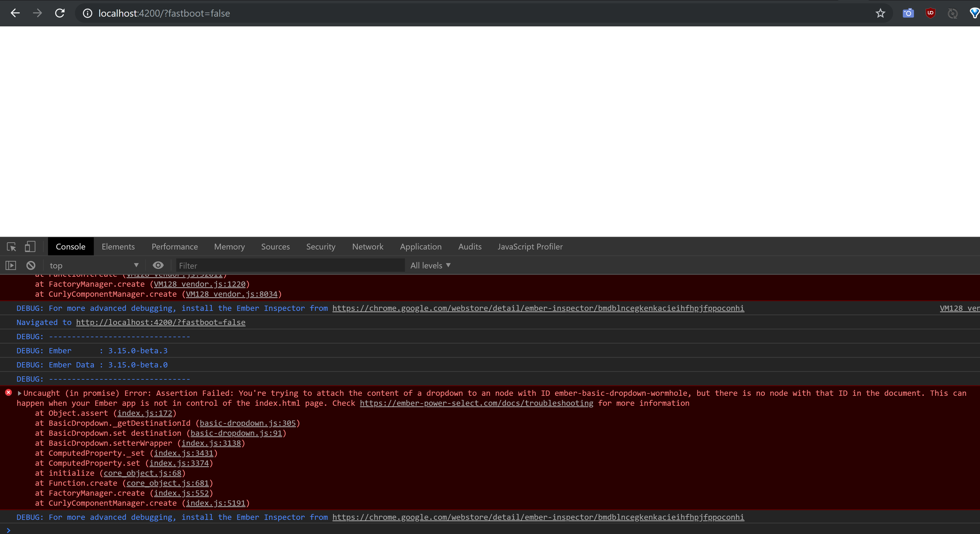Toggle the device toolbar

[x=30, y=246]
